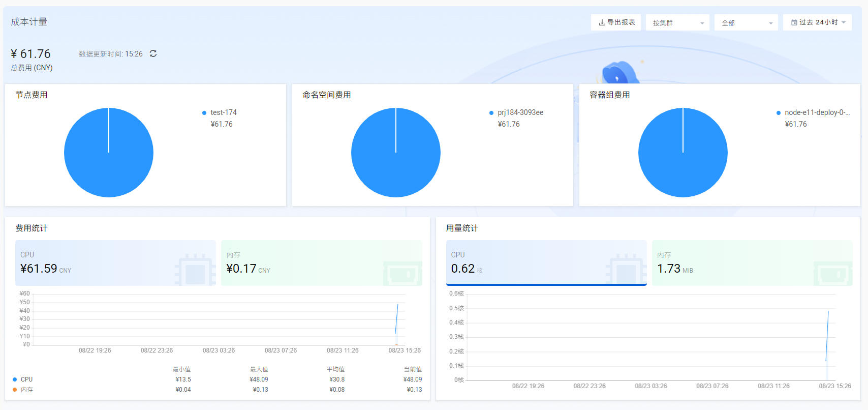Toggle test-174 legend dot in node cost chart

tap(204, 113)
